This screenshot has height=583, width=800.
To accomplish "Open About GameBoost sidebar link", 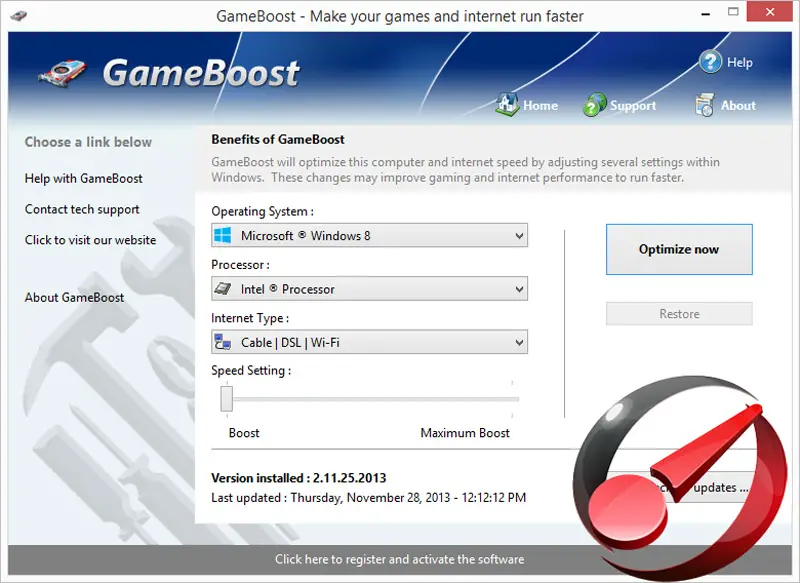I will (x=74, y=297).
